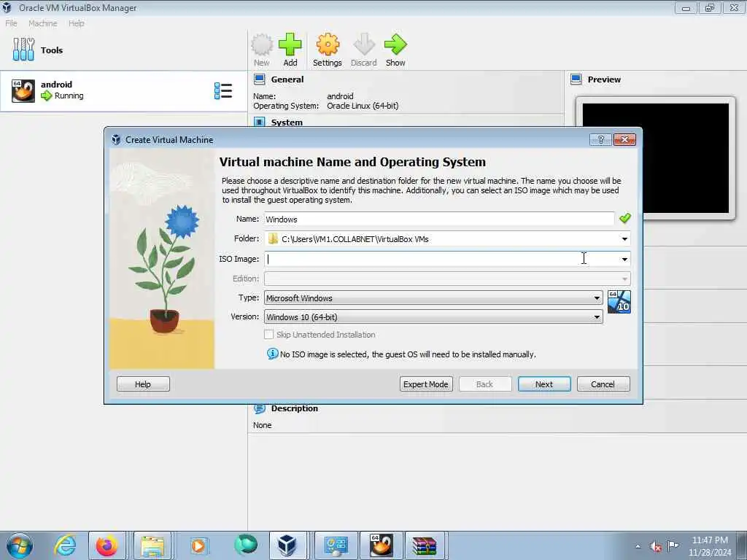Click the General section icon

[259, 79]
